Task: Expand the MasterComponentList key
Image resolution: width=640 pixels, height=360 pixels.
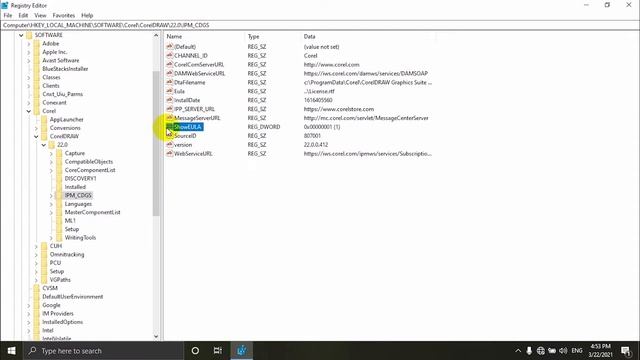Action: click(x=51, y=213)
